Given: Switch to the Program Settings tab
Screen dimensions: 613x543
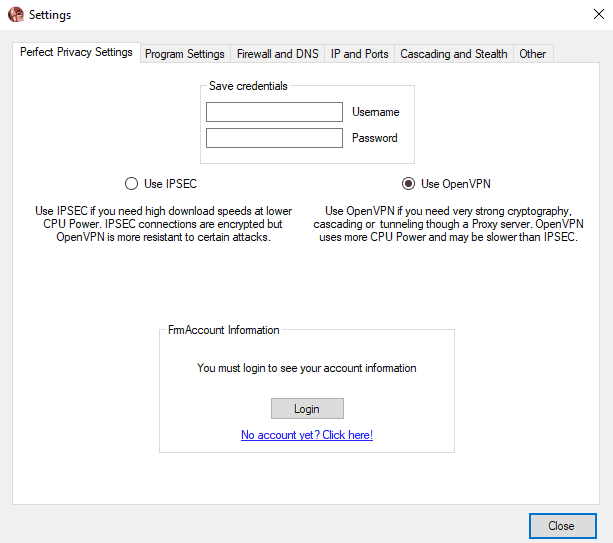Looking at the screenshot, I should click(x=184, y=54).
